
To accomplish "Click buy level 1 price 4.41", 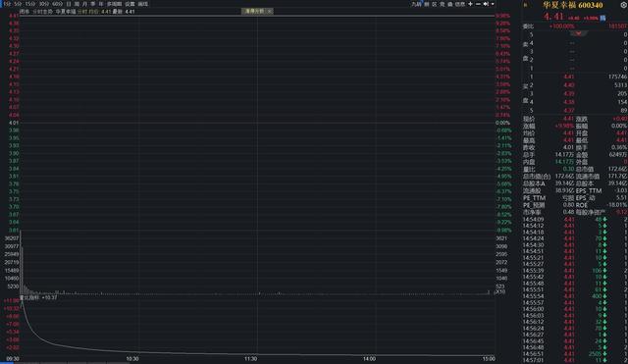I will pos(569,77).
